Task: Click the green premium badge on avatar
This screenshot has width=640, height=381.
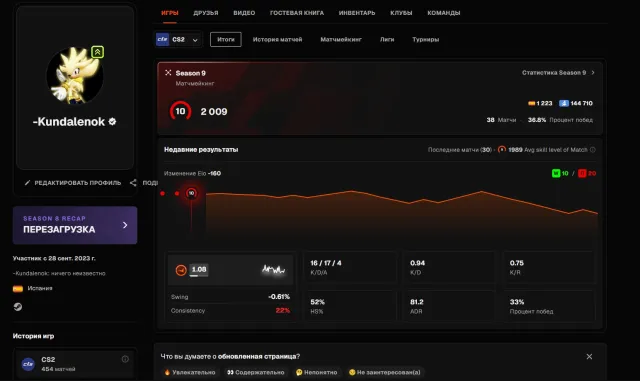Action: 97,52
